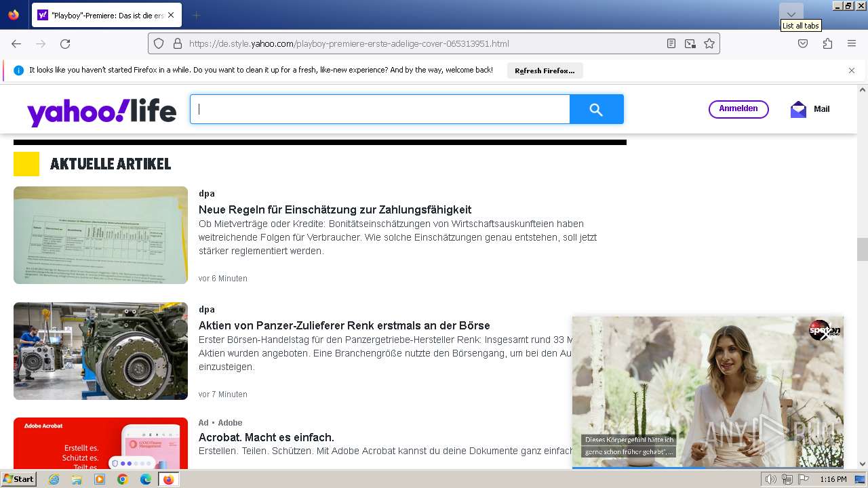Open the Acrobat. Macht es einfach ad
The image size is (868, 488).
pos(267,438)
